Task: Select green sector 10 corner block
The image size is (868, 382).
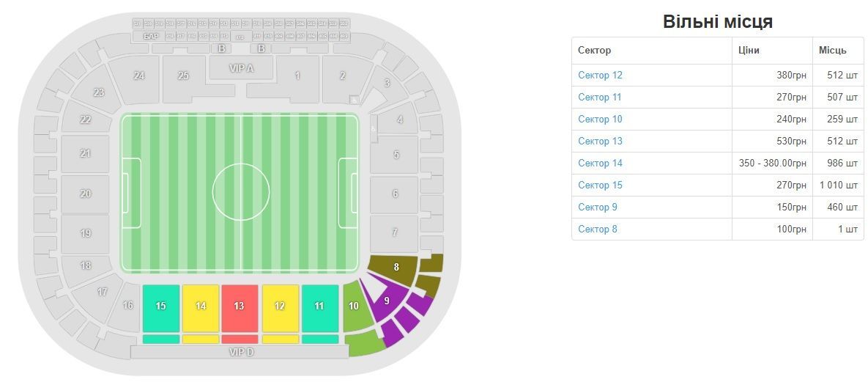Action: (x=353, y=306)
